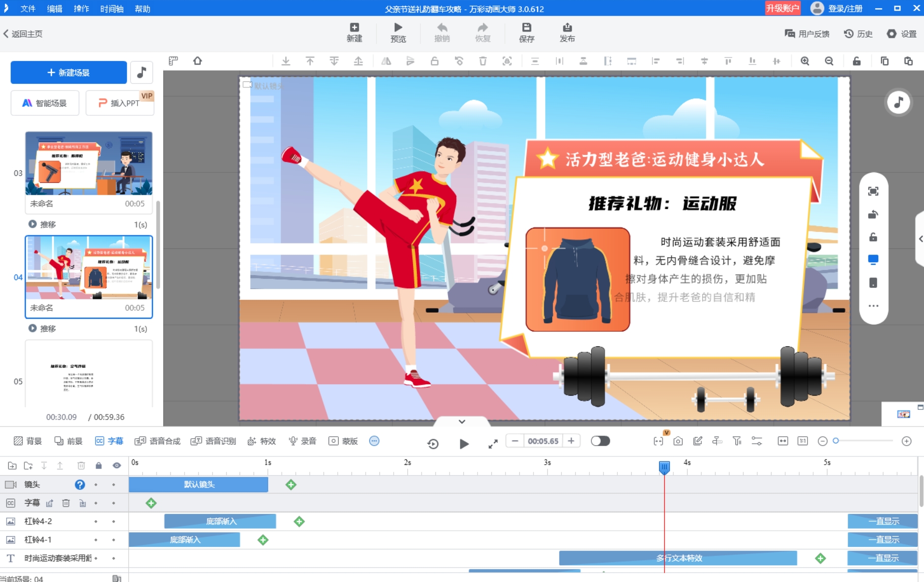Undo last action with 撤销
The image size is (924, 582).
442,33
